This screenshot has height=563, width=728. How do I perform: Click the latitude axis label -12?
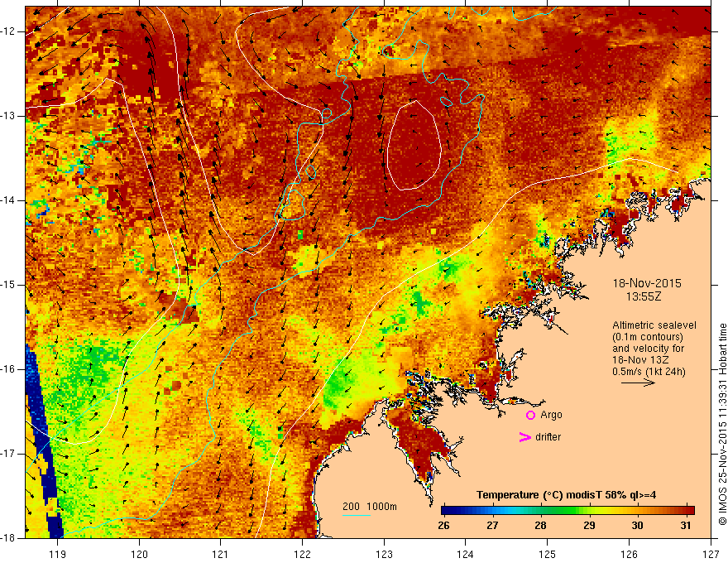(x=9, y=31)
